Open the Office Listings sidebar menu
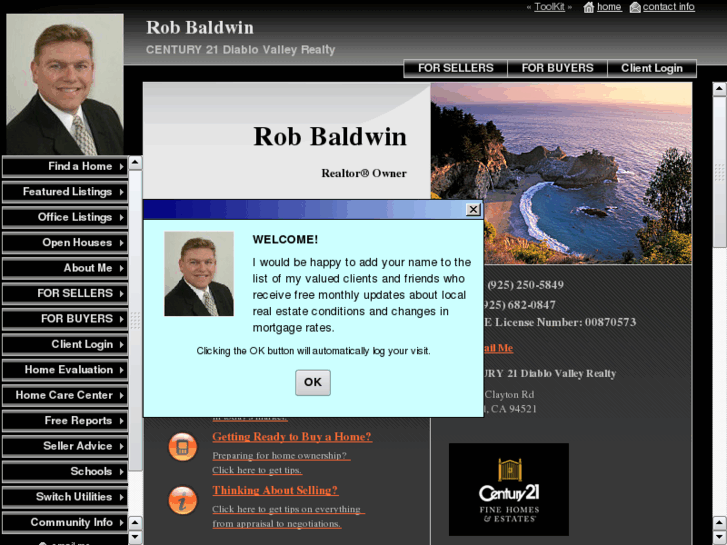The width and height of the screenshot is (727, 545). [x=65, y=218]
